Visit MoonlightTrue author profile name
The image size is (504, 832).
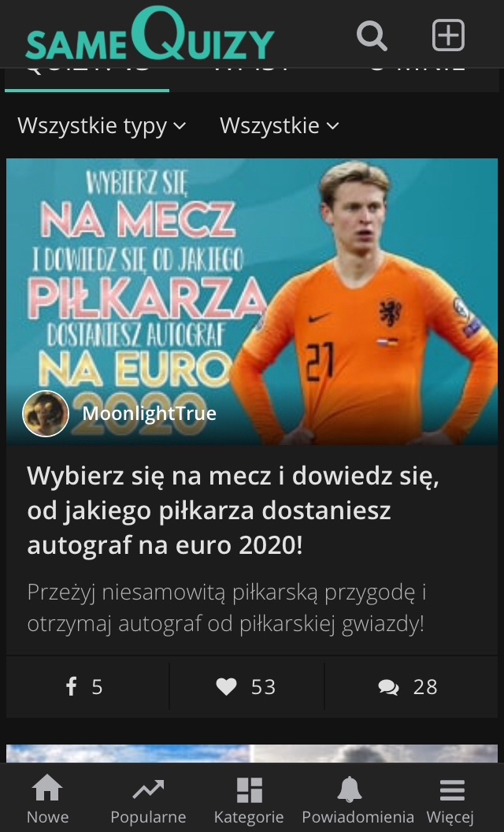click(x=149, y=414)
